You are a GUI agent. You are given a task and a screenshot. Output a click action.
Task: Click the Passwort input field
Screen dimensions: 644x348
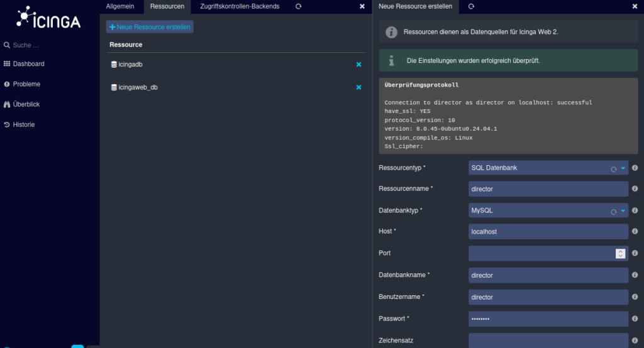click(548, 319)
